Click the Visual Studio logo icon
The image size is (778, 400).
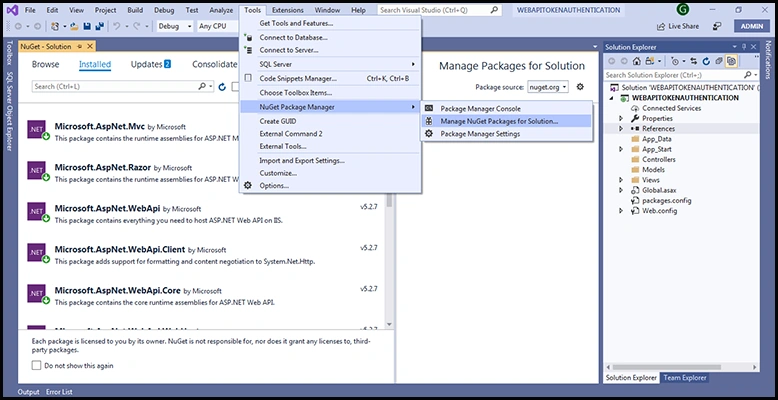(12, 10)
